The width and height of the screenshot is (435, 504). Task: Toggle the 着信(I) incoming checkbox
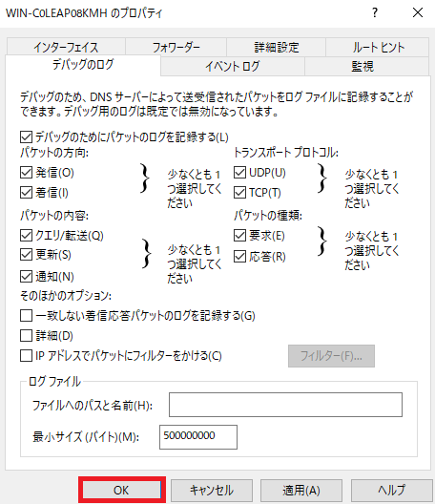(x=26, y=193)
